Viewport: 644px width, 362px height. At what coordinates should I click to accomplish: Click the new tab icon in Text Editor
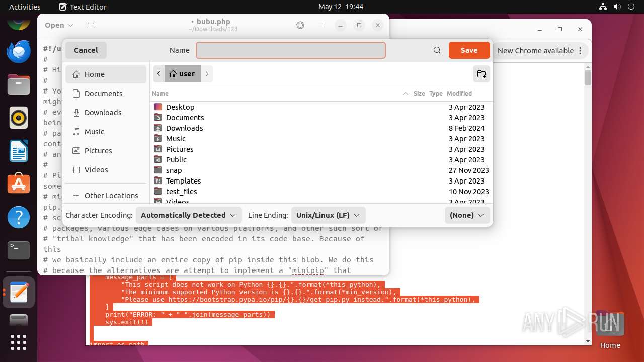[91, 25]
